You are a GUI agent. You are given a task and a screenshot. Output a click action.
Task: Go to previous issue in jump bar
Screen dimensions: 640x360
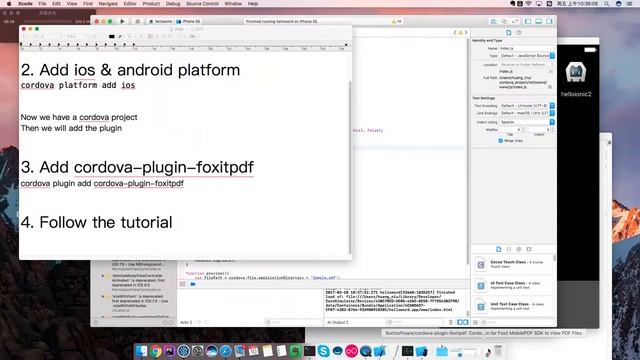coord(455,32)
